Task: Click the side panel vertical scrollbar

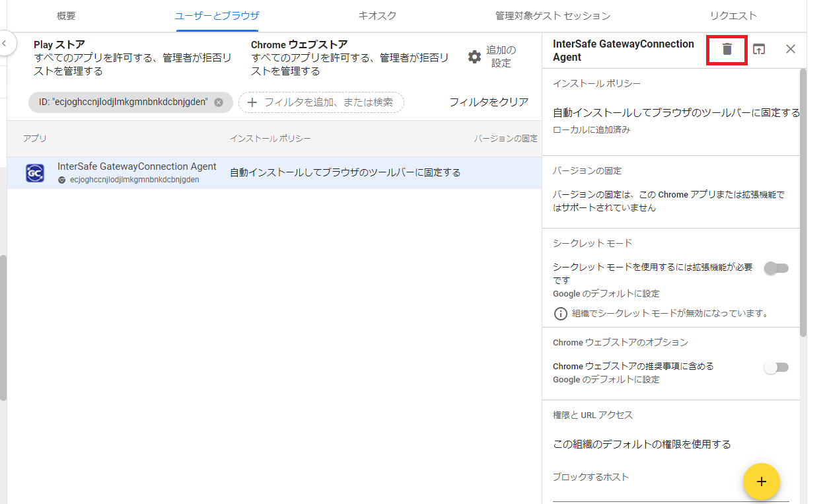Action: [x=803, y=201]
